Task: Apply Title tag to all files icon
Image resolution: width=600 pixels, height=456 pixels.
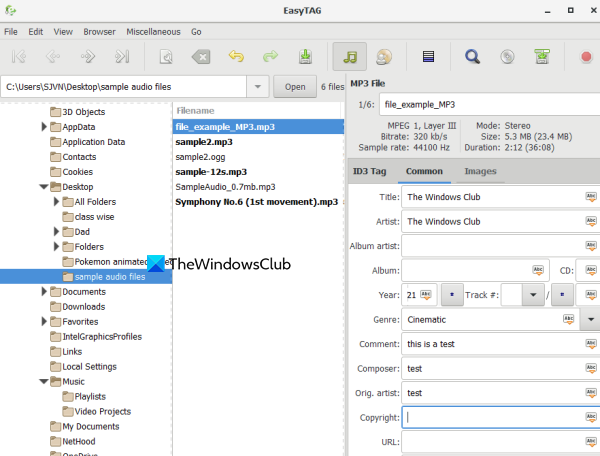Action: 591,197
